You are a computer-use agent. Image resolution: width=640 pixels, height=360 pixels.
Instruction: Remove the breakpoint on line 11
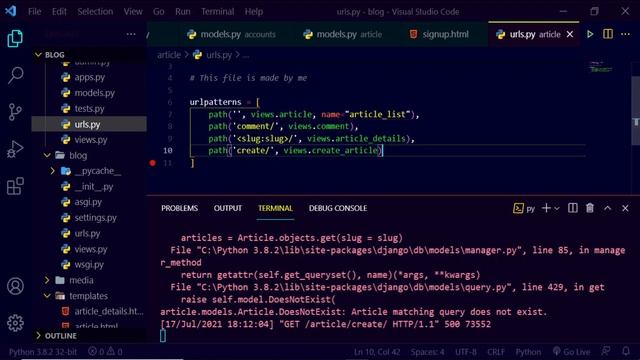pyautogui.click(x=153, y=163)
